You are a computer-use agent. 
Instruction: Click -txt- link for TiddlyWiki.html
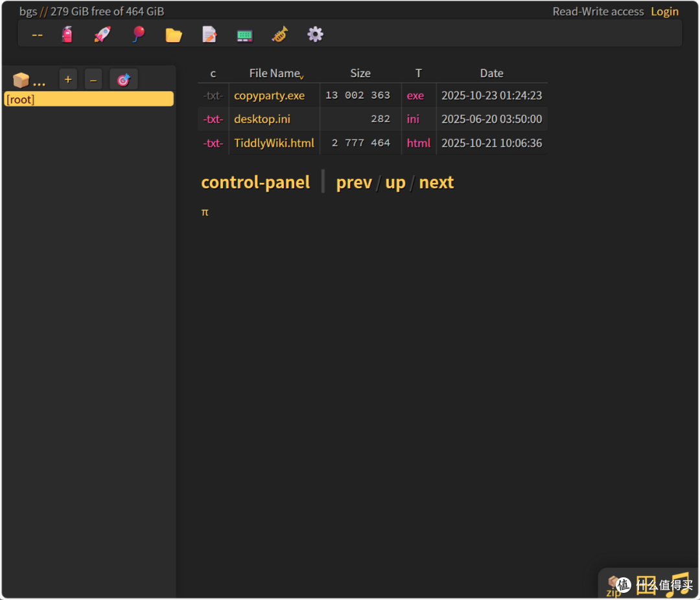click(213, 143)
